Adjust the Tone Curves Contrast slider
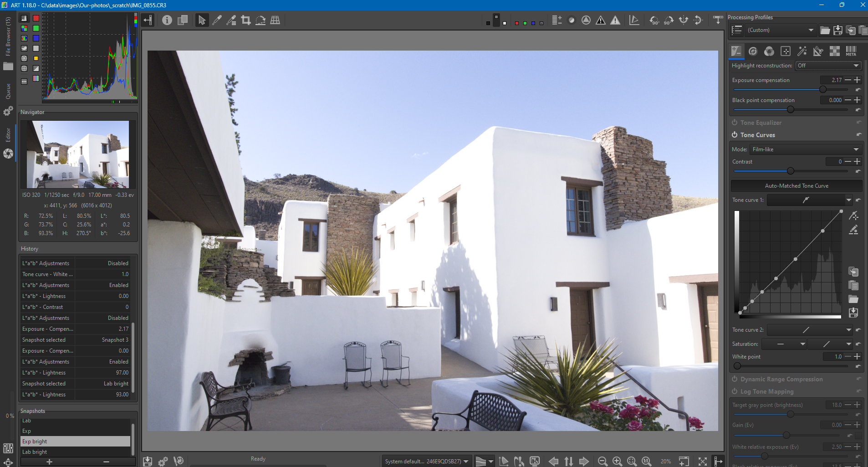Viewport: 868px width, 467px height. (791, 171)
